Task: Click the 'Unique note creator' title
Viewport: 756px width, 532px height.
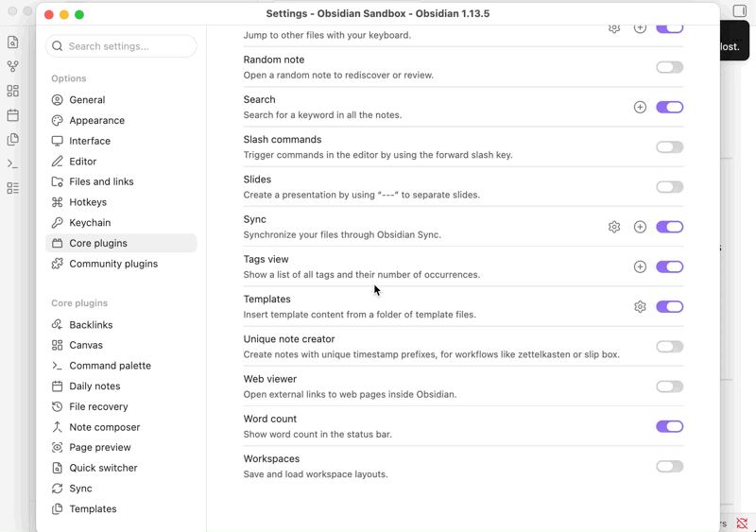Action: point(289,339)
